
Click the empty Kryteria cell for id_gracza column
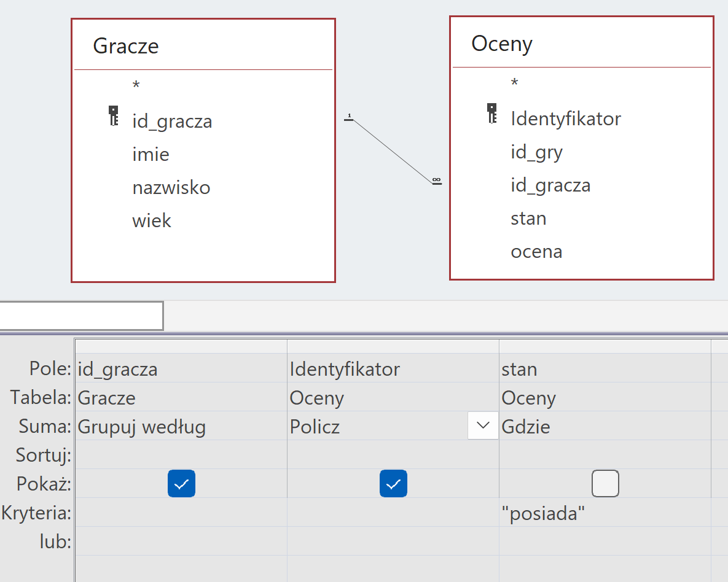point(181,513)
